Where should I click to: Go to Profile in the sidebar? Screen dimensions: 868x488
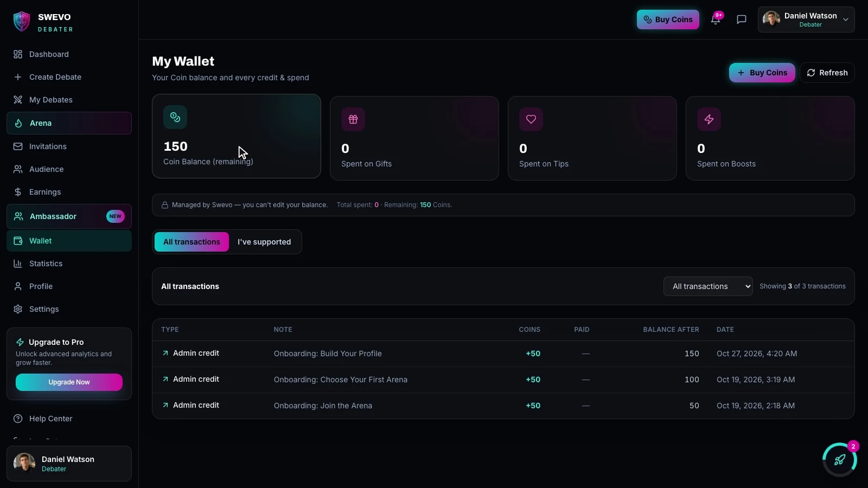click(69, 286)
